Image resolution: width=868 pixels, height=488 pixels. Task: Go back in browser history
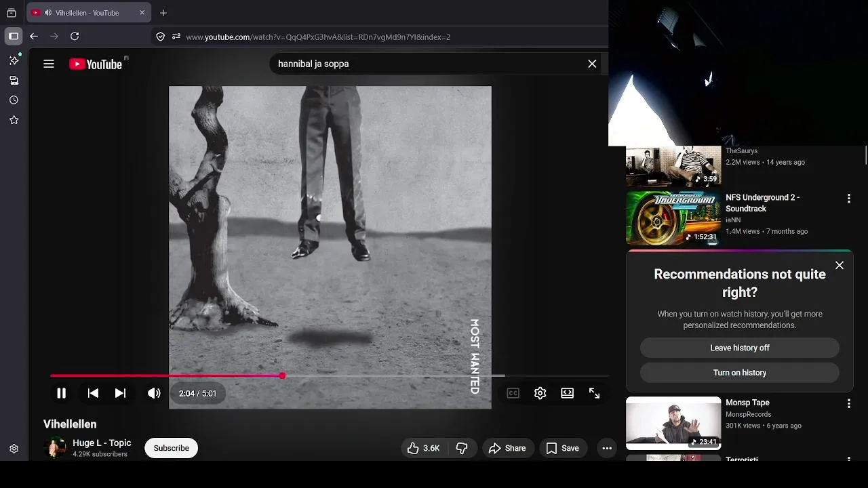(34, 37)
